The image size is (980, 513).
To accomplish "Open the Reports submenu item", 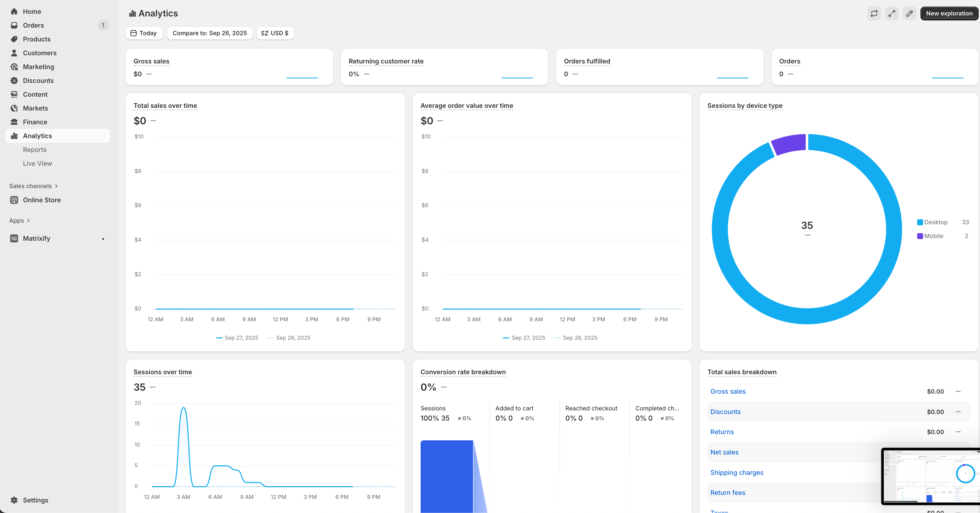I will point(35,149).
